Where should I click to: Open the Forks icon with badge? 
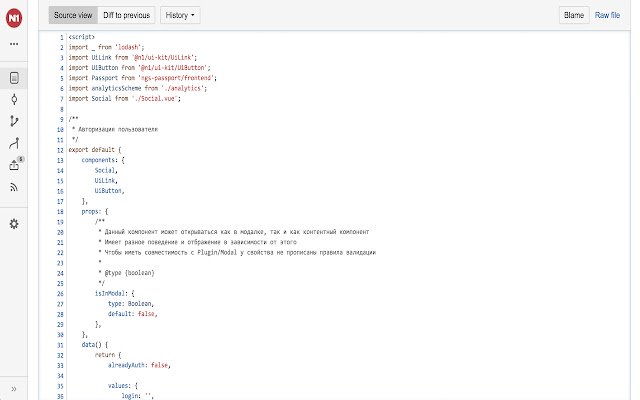click(15, 164)
